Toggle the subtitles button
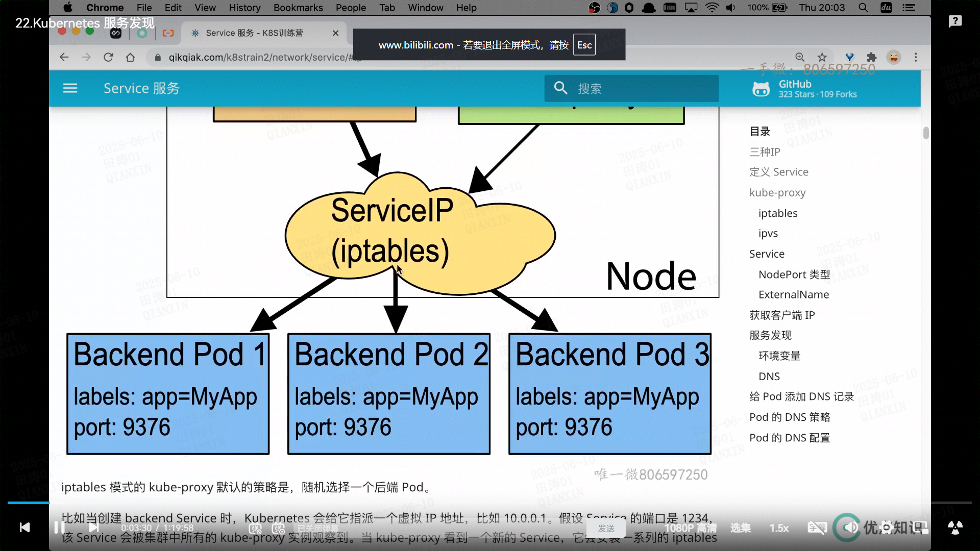The image size is (980, 551). click(817, 528)
